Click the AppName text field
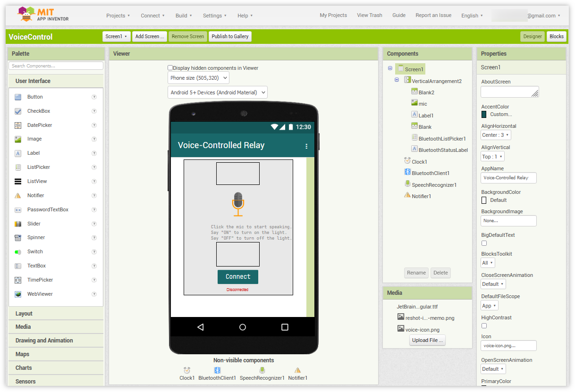Screen dimensions: 575x392 pyautogui.click(x=508, y=178)
